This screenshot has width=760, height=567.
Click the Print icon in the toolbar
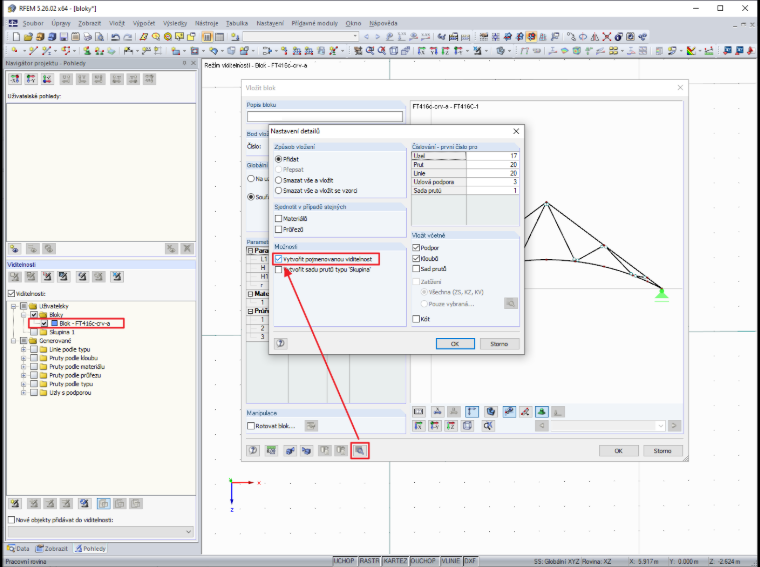click(x=88, y=37)
